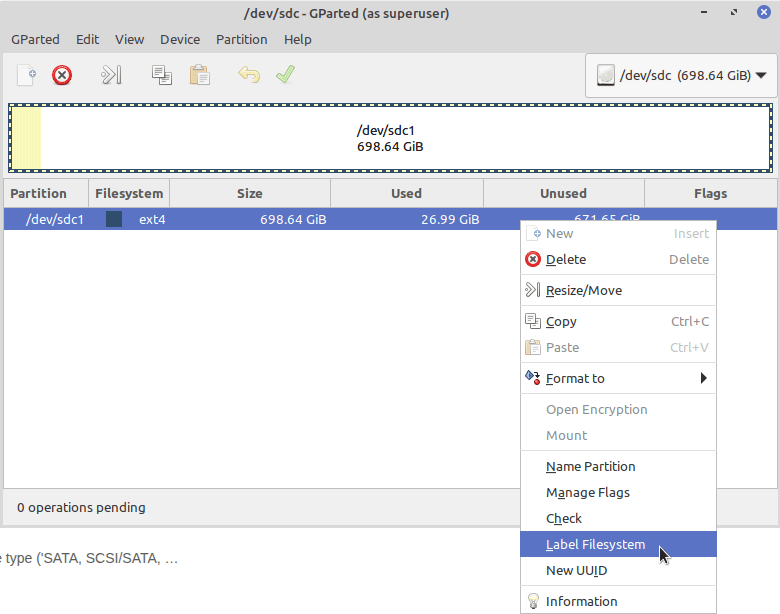Click the Resize/Move toolbar icon
The image size is (780, 614).
pyautogui.click(x=111, y=75)
